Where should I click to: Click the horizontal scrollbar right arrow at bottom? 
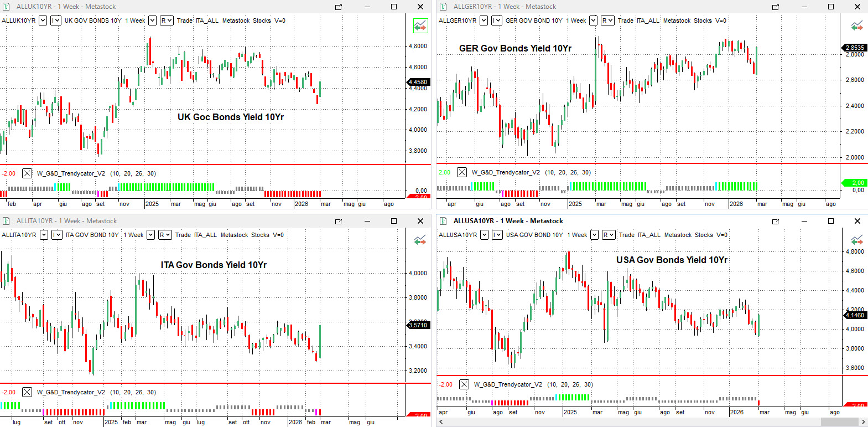862,422
